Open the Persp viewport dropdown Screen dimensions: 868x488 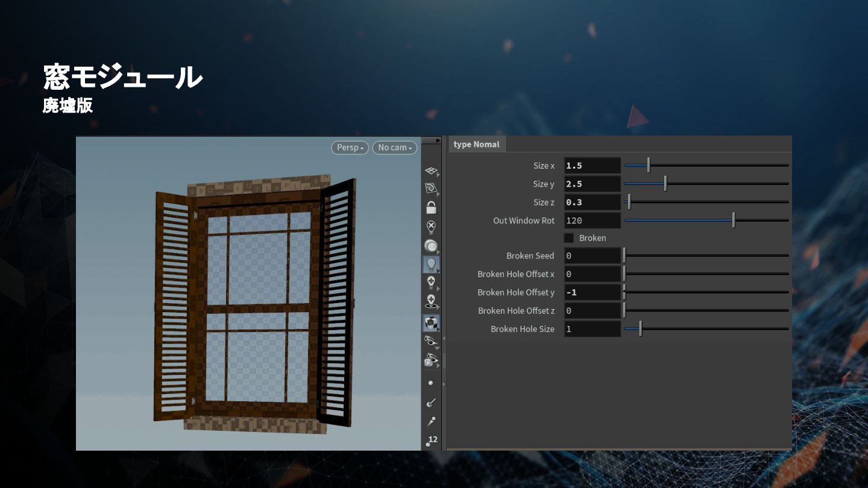click(x=350, y=148)
